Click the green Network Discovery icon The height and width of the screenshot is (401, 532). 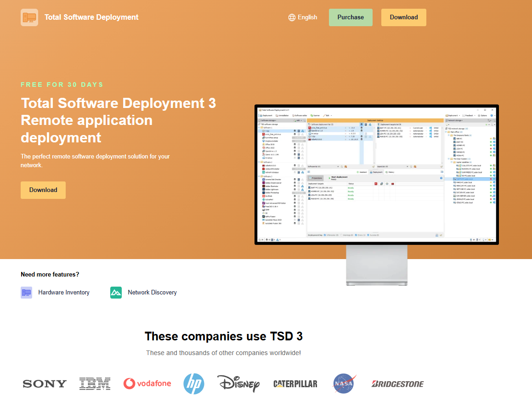[x=116, y=293]
